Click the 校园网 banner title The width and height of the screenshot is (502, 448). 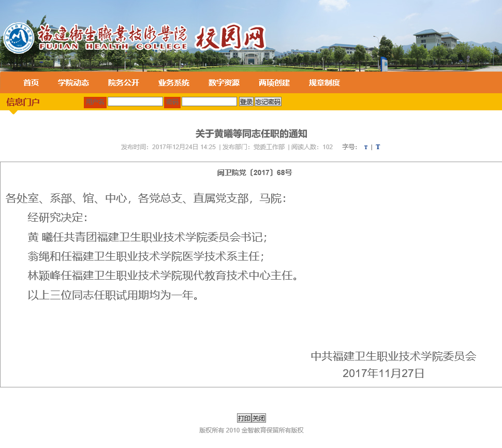(230, 38)
